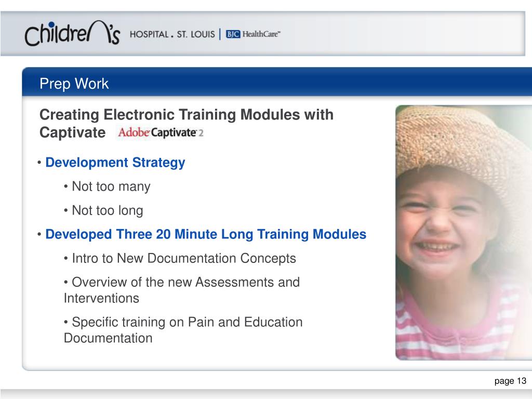The image size is (532, 399).
Task: Click the Children's Hospital logo
Action: click(x=72, y=33)
